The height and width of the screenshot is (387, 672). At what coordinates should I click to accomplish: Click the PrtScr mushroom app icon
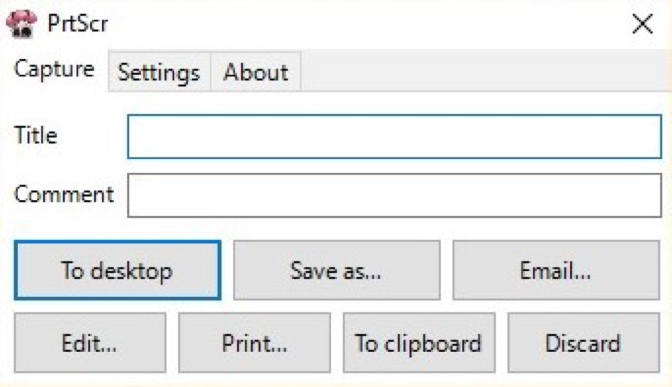click(x=21, y=24)
